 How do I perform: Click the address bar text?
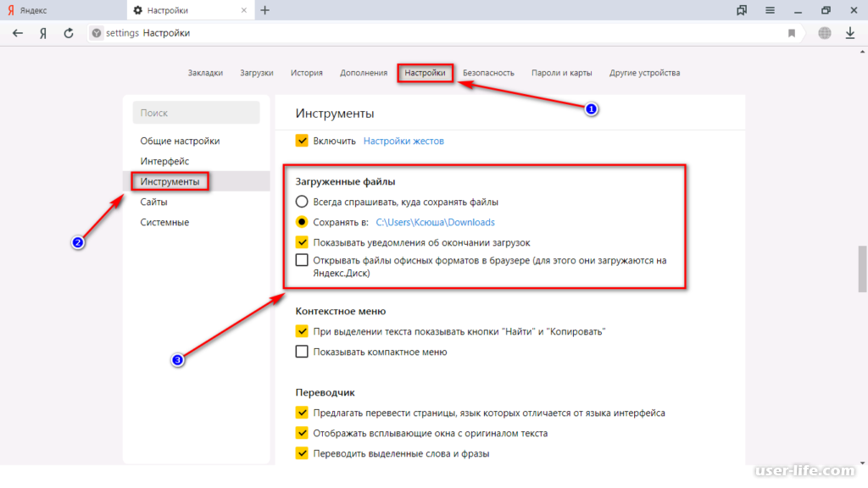point(147,33)
